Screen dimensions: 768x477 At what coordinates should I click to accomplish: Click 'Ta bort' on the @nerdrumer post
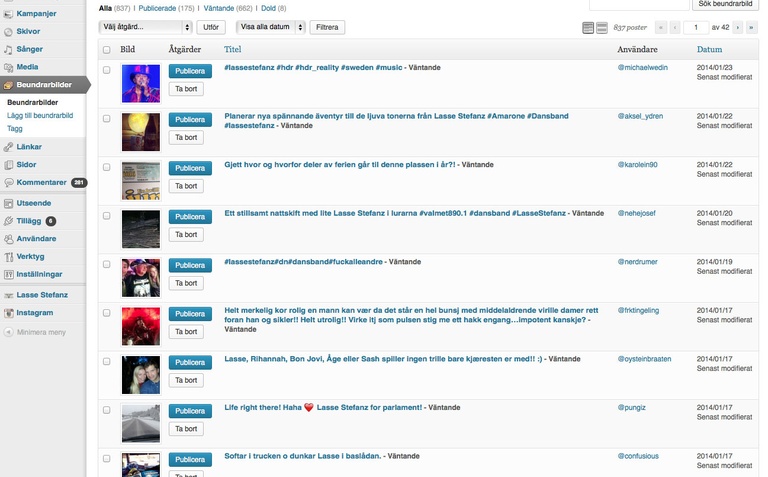tap(185, 283)
